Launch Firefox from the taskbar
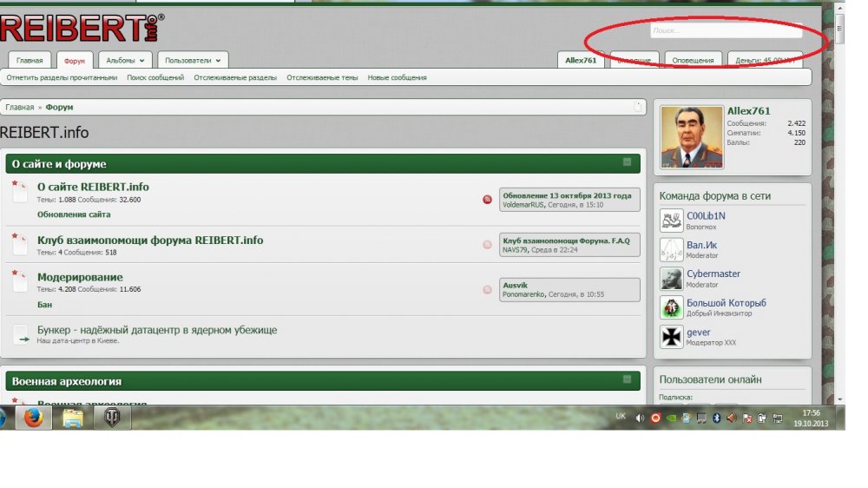868x488 pixels. pos(33,418)
